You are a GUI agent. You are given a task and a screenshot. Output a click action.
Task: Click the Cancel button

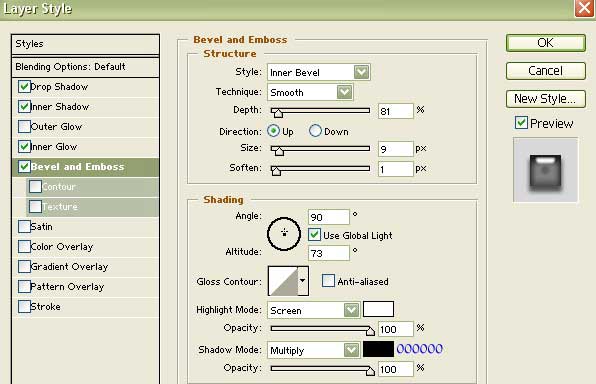click(x=545, y=71)
